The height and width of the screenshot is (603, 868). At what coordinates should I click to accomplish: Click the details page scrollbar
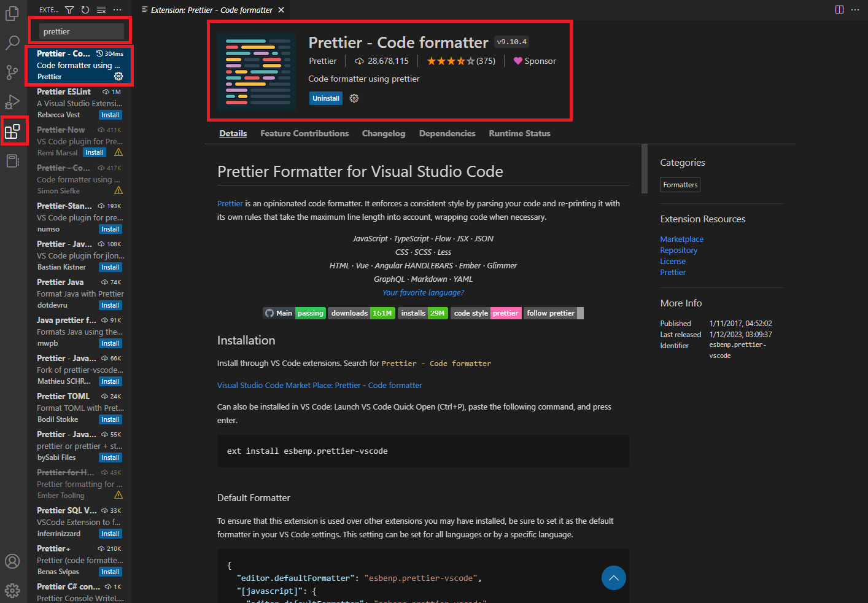click(644, 169)
